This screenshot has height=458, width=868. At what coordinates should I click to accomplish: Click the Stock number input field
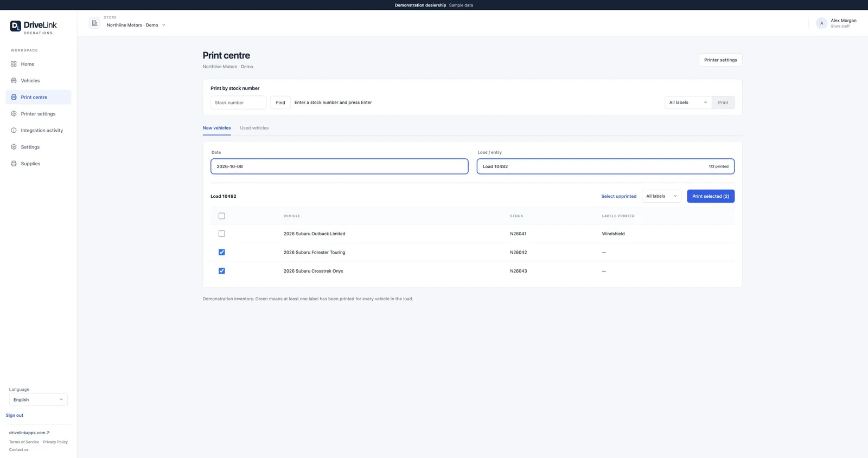click(238, 102)
